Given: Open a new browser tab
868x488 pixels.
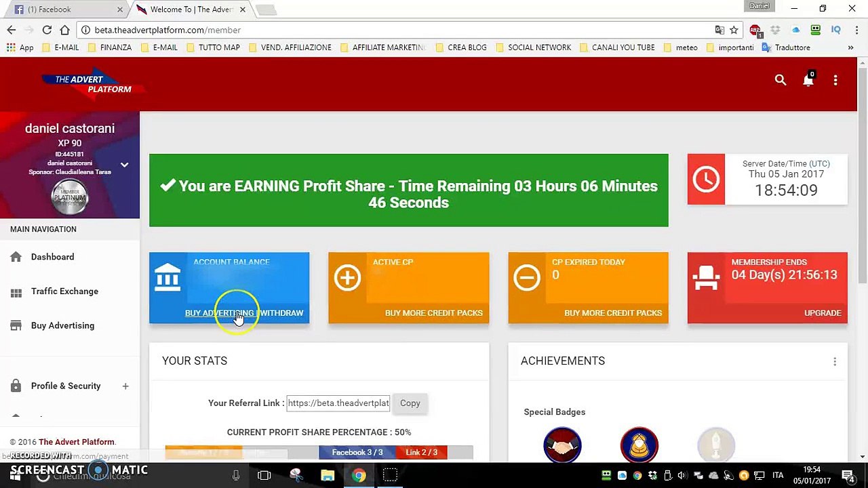Looking at the screenshot, I should (267, 9).
